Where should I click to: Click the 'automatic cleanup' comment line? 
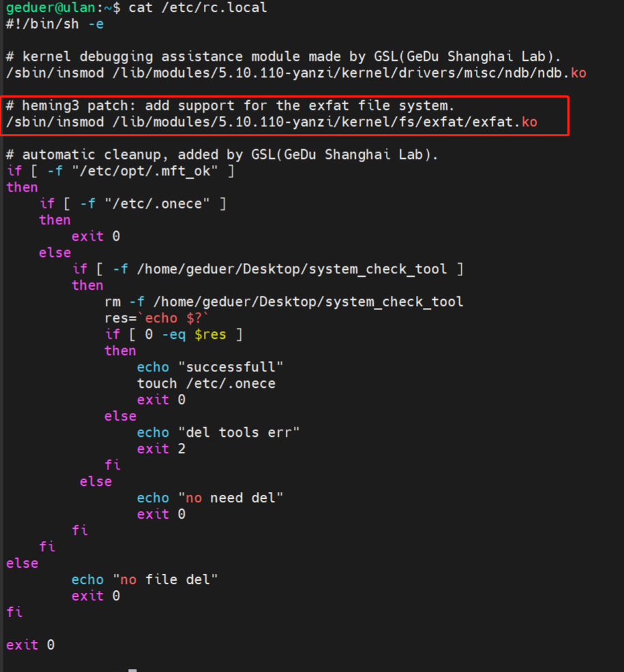pos(222,154)
